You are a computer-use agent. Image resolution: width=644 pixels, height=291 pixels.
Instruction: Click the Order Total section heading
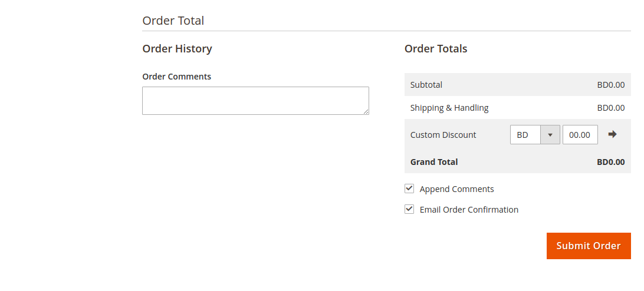[x=173, y=21]
